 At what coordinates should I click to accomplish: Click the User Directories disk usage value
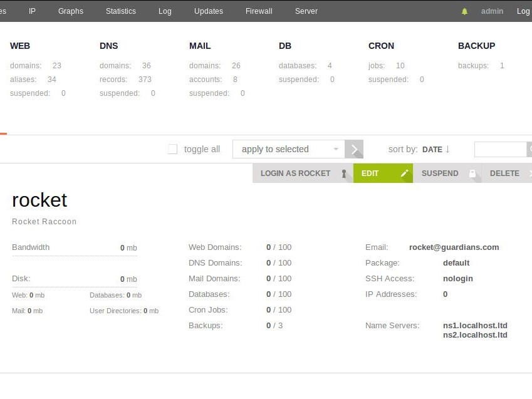(151, 311)
